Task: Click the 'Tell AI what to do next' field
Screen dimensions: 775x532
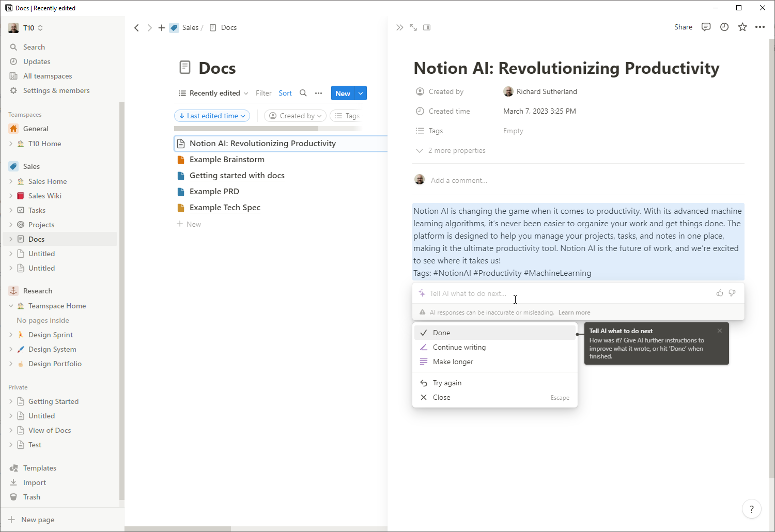Action: 563,293
